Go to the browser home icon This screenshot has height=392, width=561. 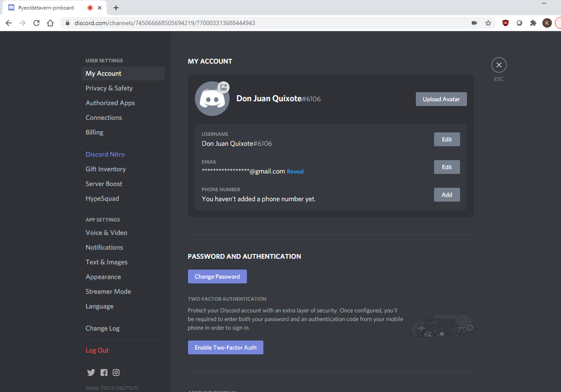click(50, 23)
